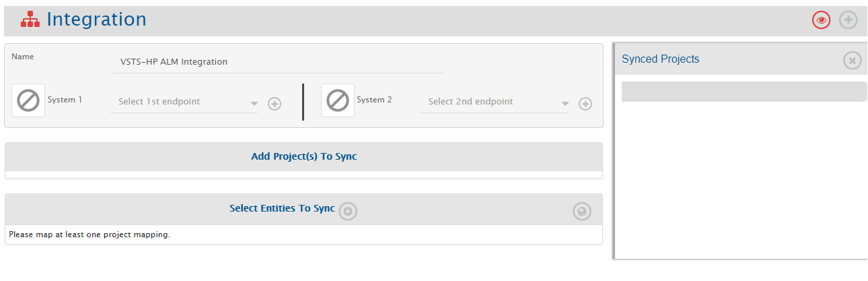Toggle the red eye view icon
Image resolution: width=868 pixels, height=281 pixels.
click(821, 20)
